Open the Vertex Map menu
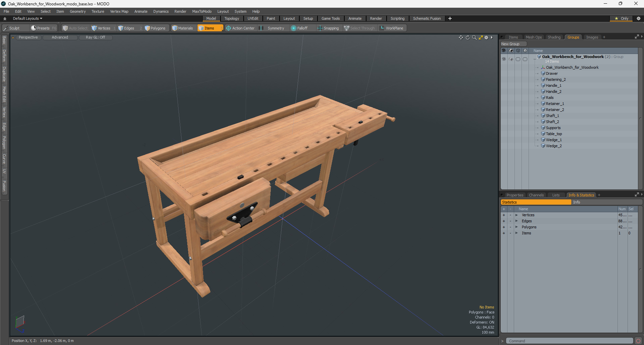The height and width of the screenshot is (345, 644). (119, 11)
